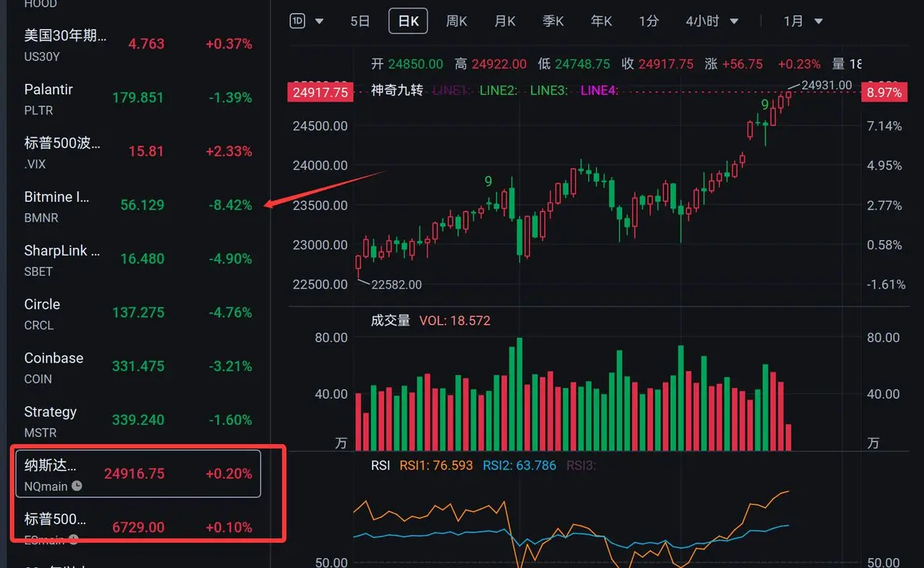Click Bitmine's -8.42% change value
Image resolution: width=924 pixels, height=568 pixels.
click(x=230, y=205)
